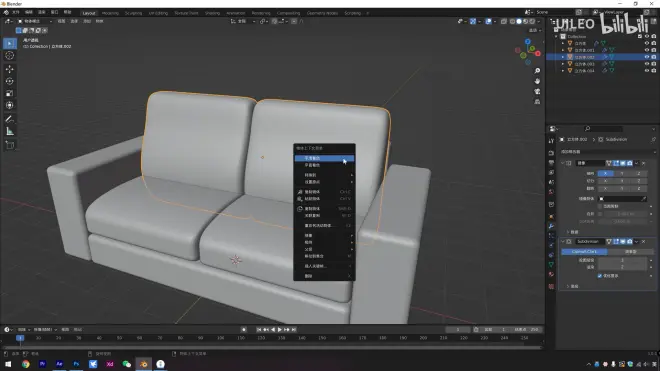The height and width of the screenshot is (371, 660).
Task: Select the Rotate tool
Action: 10,81
